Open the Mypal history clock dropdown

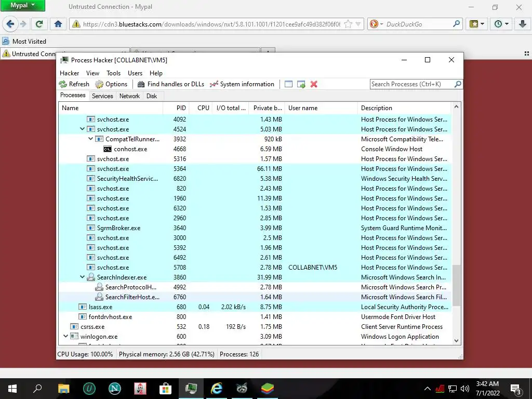[501, 24]
